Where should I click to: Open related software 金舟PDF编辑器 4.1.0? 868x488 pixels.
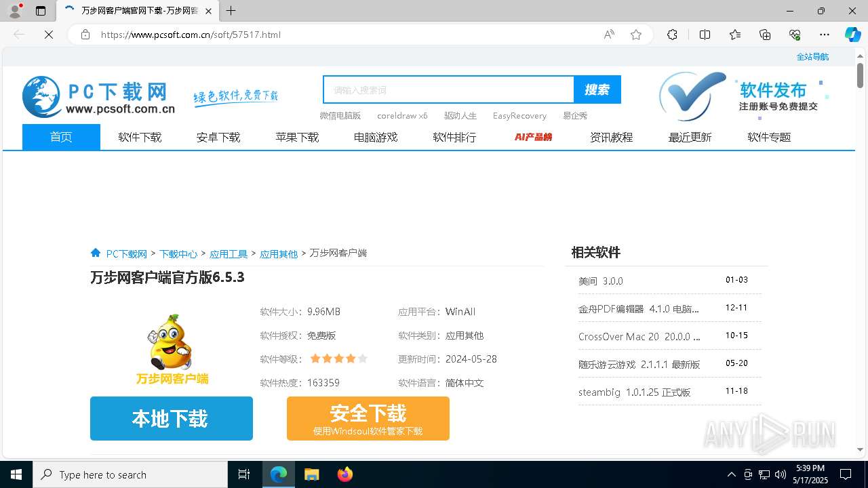(x=639, y=308)
